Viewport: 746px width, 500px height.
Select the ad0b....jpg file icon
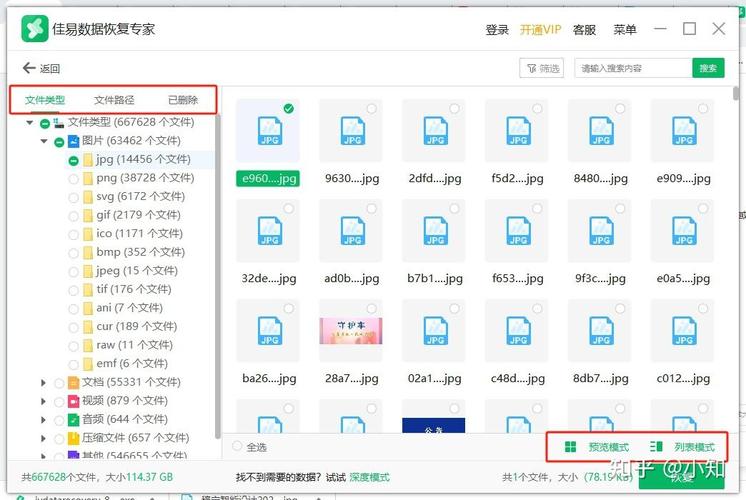coord(352,231)
